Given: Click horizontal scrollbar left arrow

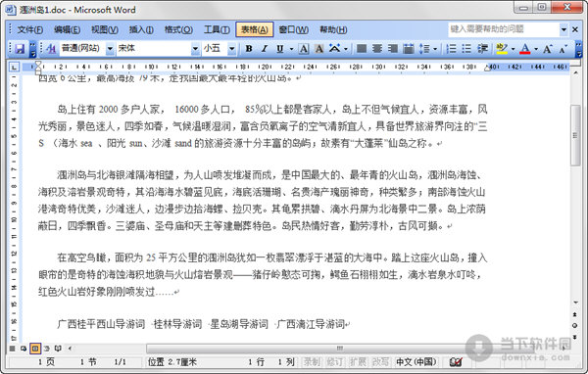Looking at the screenshot, I should click(70, 349).
